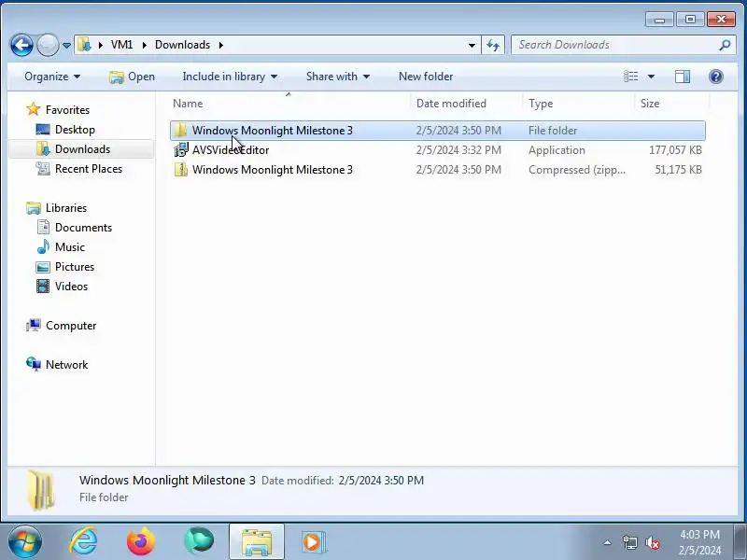Click the 177,057 KB size cell
Viewport: 747px width, 560px height.
point(675,150)
